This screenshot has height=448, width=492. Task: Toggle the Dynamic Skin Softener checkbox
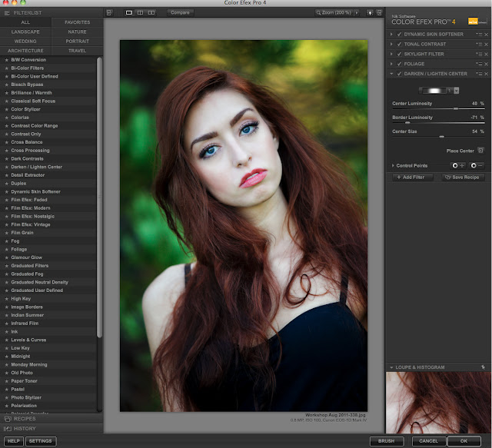(x=399, y=35)
